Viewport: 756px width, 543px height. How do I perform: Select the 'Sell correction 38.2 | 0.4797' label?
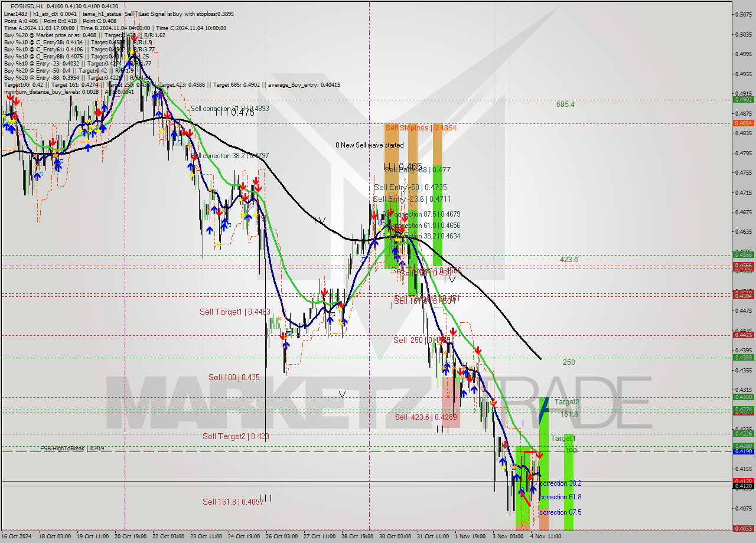click(230, 156)
